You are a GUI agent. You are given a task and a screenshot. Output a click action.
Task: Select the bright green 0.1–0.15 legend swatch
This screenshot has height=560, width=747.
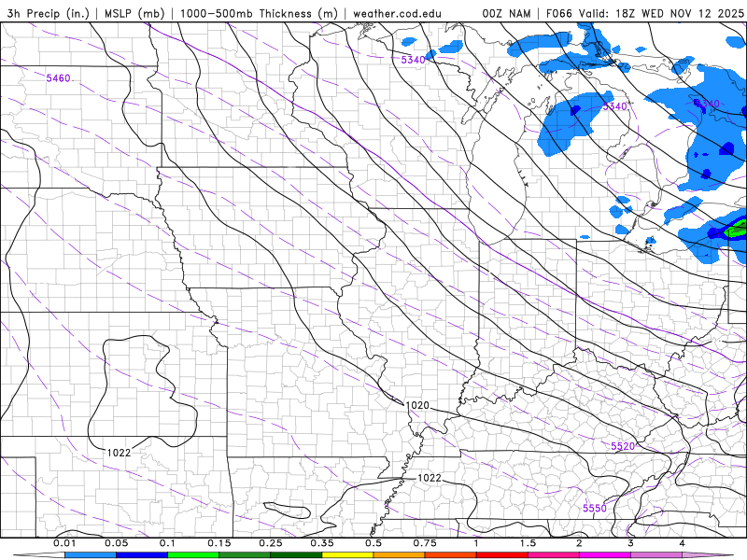point(193,555)
